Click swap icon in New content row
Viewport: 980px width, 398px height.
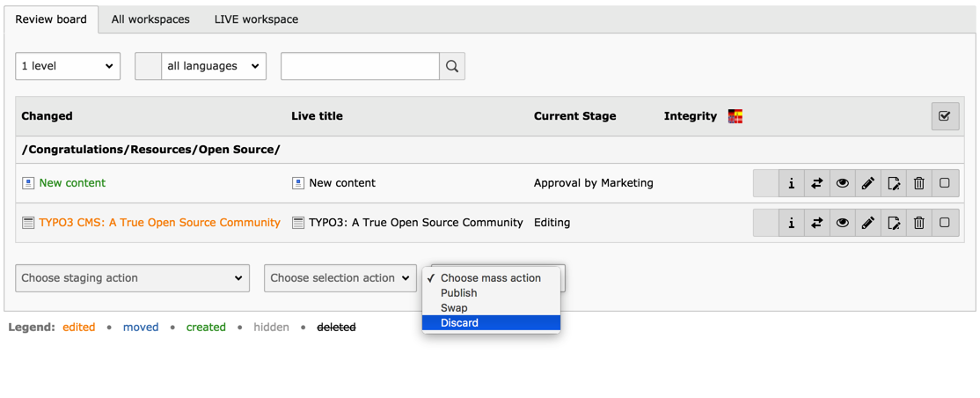[x=816, y=183]
